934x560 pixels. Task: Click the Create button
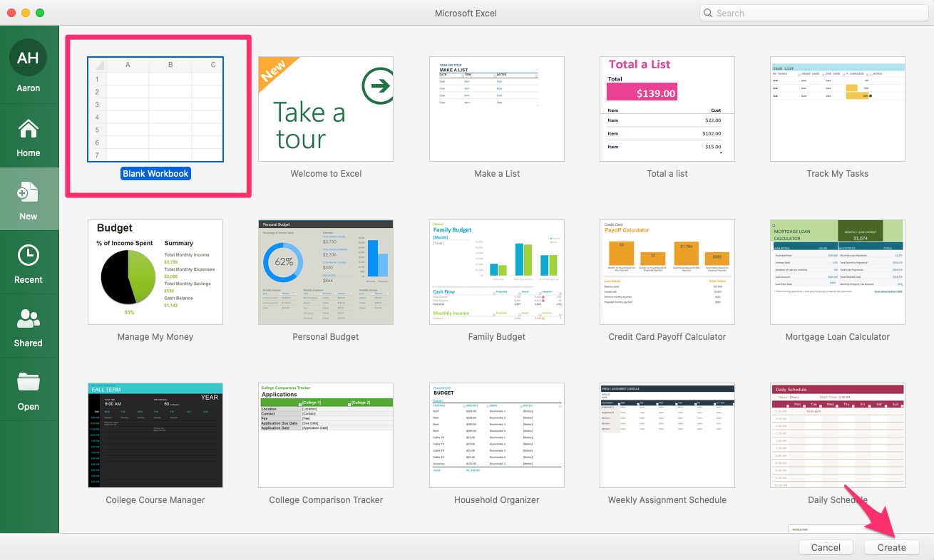click(891, 547)
